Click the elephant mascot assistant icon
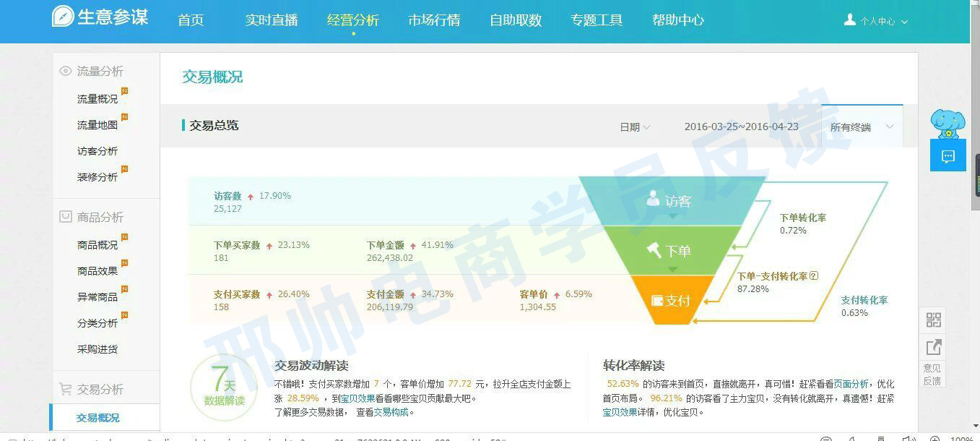The width and height of the screenshot is (980, 441). (948, 124)
